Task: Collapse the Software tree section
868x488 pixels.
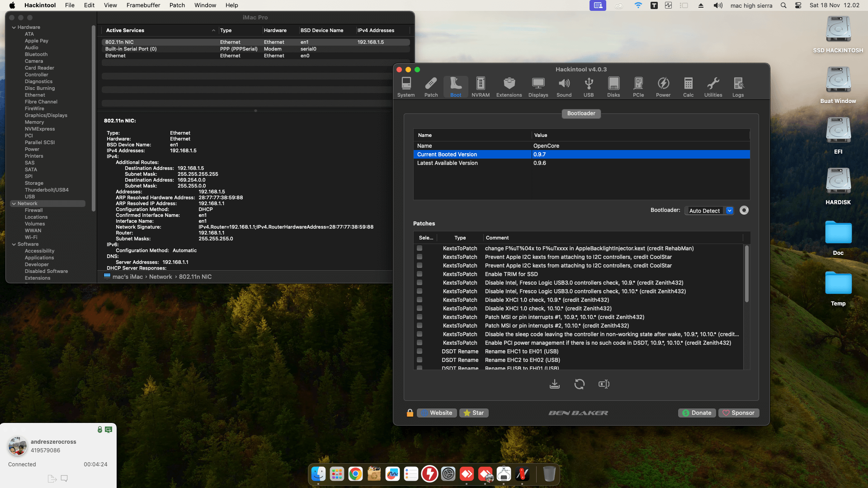Action: (x=14, y=244)
